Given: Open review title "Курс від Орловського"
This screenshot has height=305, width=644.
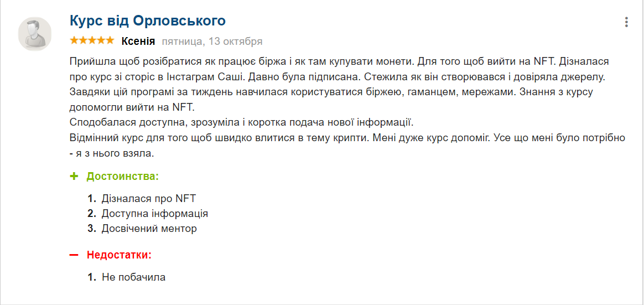Looking at the screenshot, I should point(148,21).
